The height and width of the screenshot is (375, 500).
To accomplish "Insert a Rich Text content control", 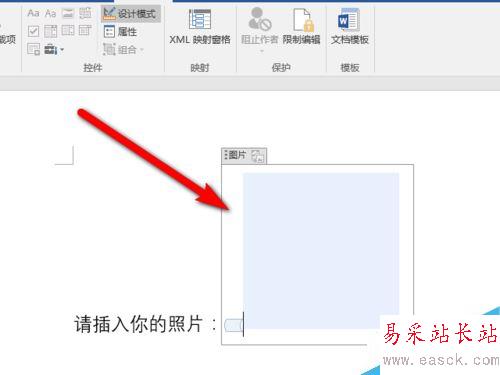I will (33, 13).
